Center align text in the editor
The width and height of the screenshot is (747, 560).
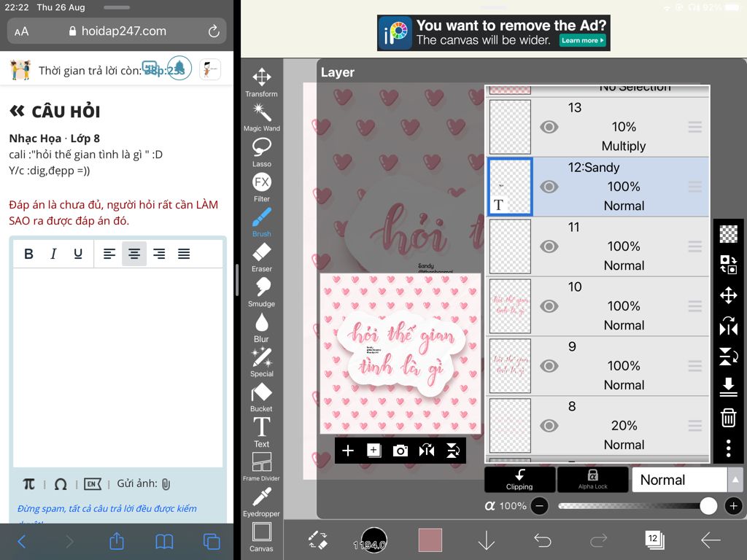134,254
